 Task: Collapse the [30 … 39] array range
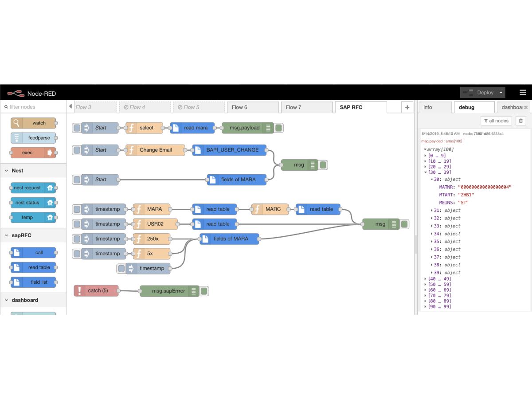coord(426,172)
